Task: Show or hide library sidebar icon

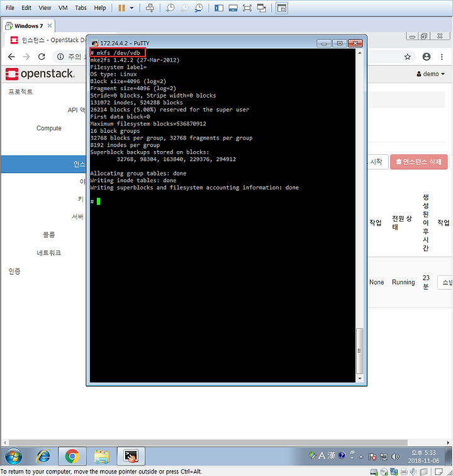Action: pos(219,8)
